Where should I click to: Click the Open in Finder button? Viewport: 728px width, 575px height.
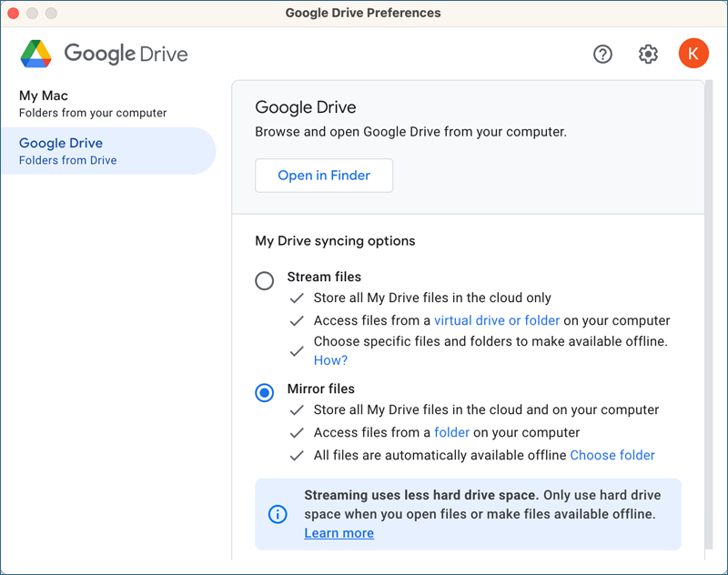324,176
